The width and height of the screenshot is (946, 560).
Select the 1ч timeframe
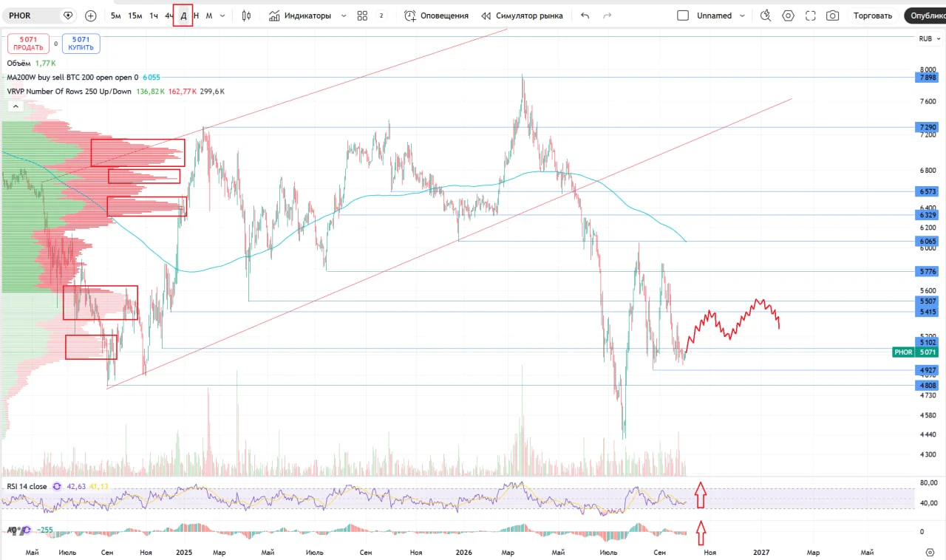pos(154,16)
